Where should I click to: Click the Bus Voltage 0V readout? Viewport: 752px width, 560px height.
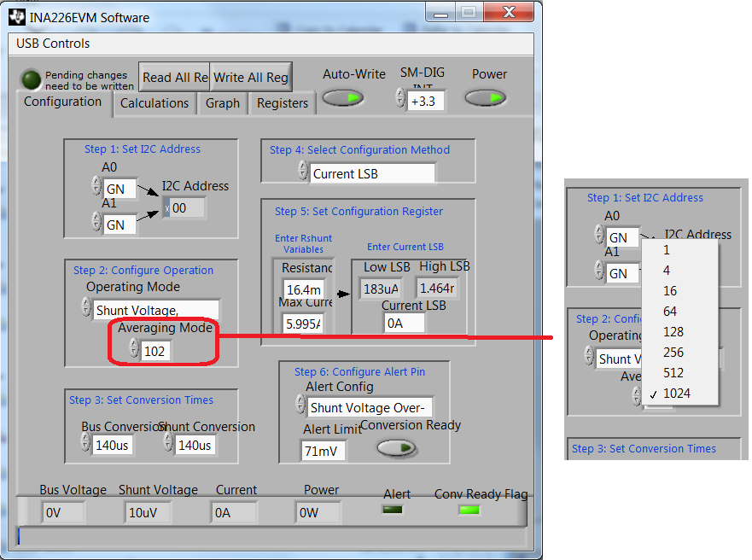63,512
